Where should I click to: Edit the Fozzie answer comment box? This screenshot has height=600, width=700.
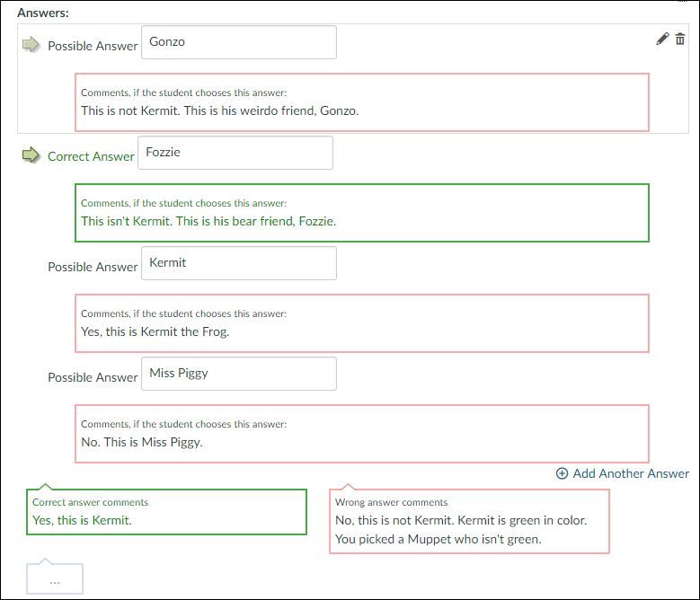coord(361,213)
